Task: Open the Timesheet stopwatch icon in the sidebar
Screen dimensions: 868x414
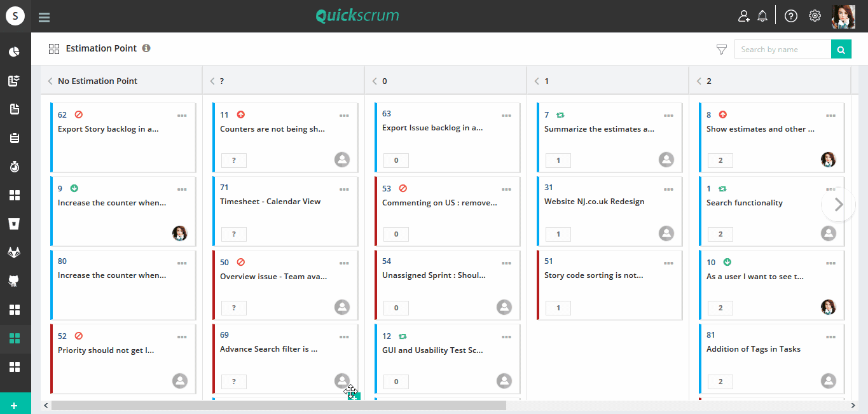Action: pyautogui.click(x=15, y=167)
